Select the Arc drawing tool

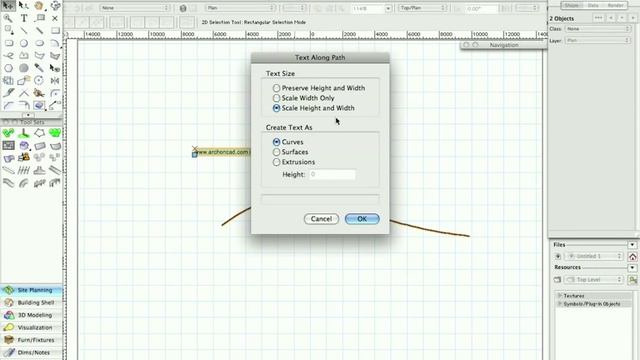point(55,43)
